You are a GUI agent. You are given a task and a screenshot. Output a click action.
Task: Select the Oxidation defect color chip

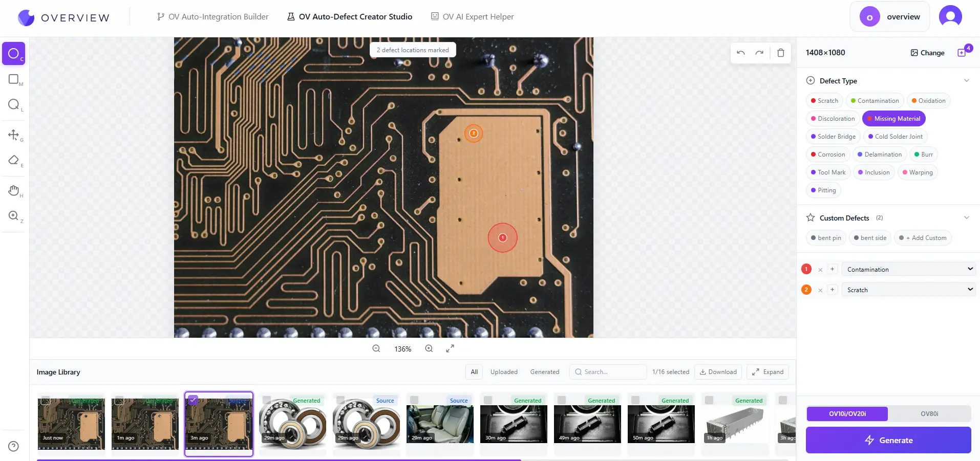click(928, 101)
